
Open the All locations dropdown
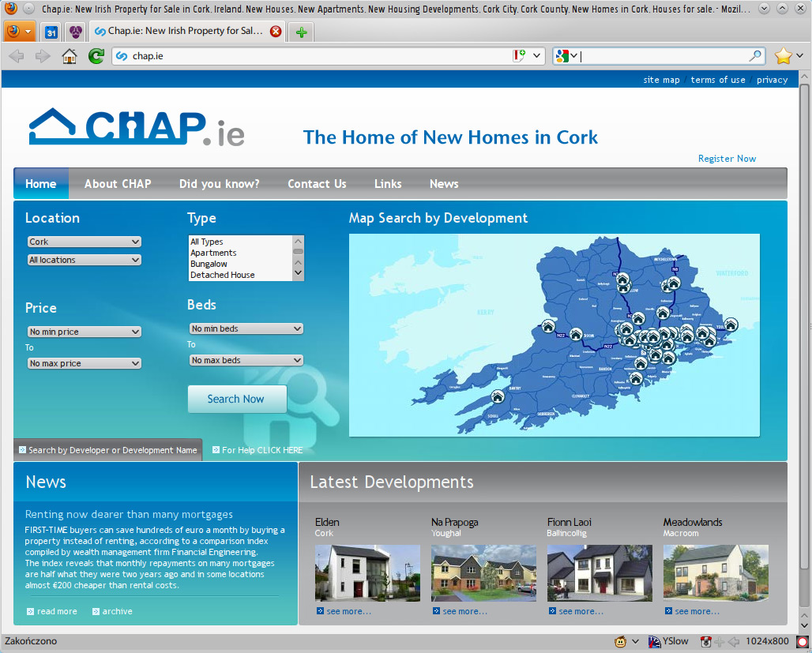point(84,260)
